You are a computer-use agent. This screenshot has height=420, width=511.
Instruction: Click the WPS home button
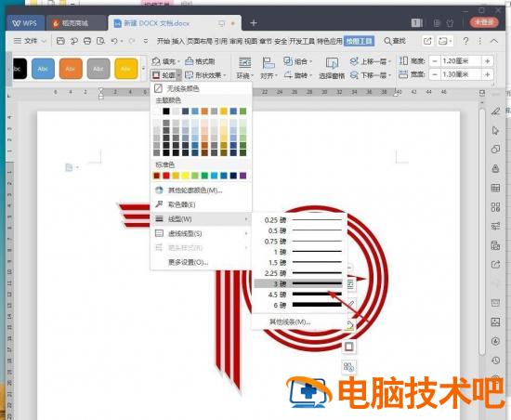pyautogui.click(x=25, y=23)
